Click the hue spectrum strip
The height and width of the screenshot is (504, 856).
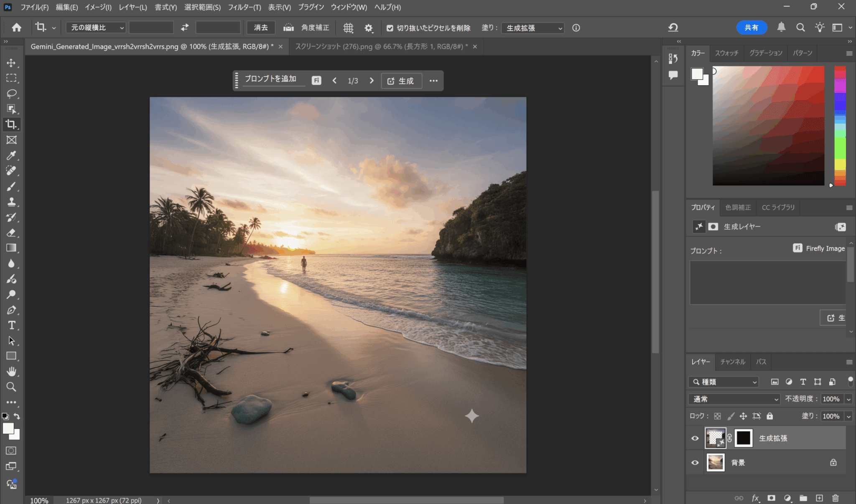(x=840, y=125)
